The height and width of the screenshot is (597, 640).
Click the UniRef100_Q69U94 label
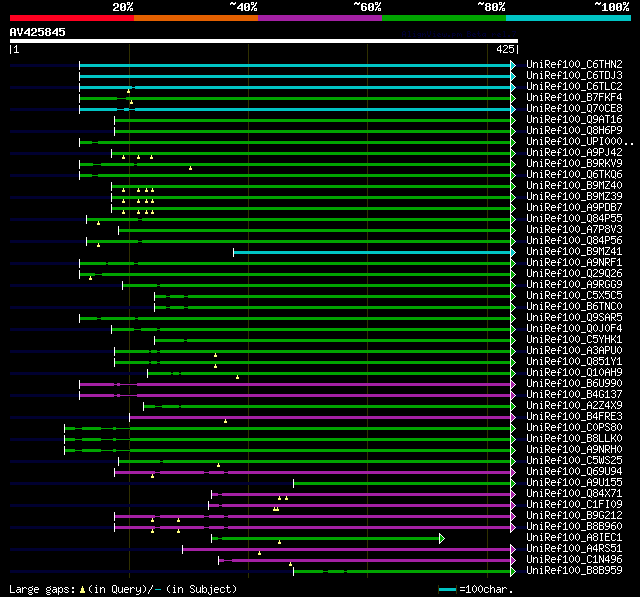click(574, 472)
